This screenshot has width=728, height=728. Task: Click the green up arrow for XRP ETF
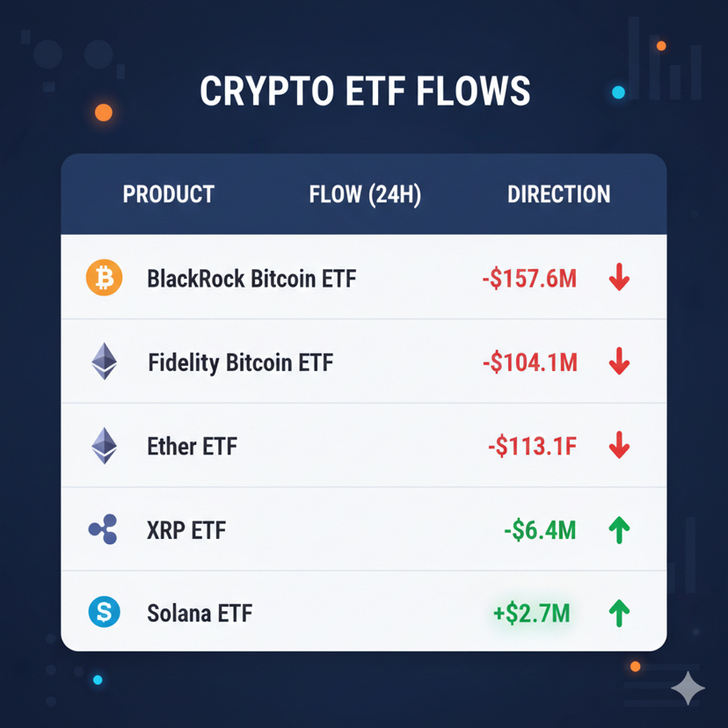[619, 530]
